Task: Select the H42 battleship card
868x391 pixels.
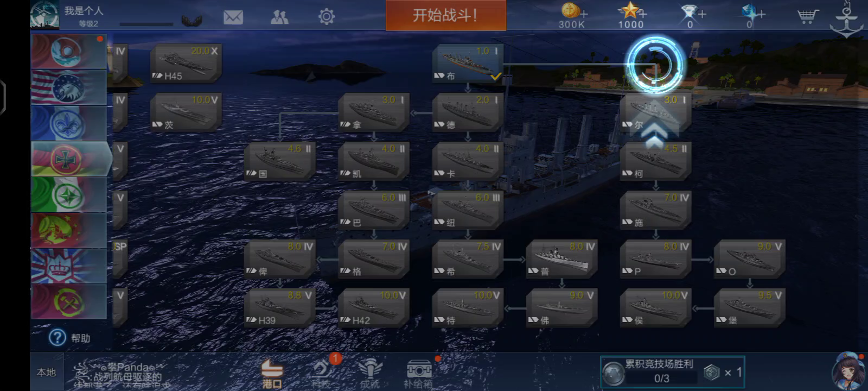Action: 374,308
